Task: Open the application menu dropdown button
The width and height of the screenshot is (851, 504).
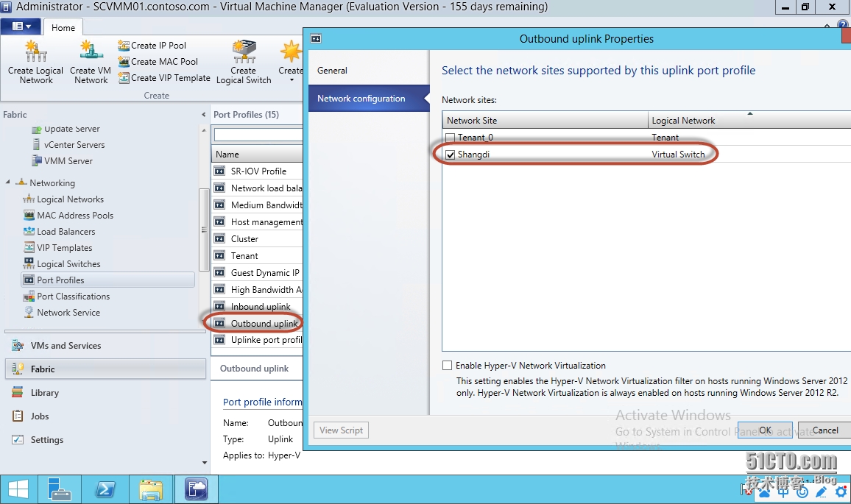Action: point(21,26)
